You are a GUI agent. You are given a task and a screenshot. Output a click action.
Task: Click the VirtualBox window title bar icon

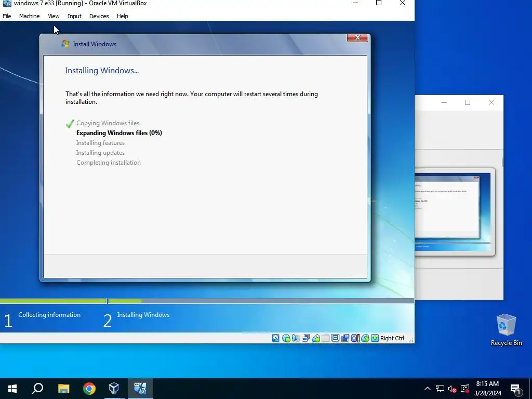(x=7, y=4)
